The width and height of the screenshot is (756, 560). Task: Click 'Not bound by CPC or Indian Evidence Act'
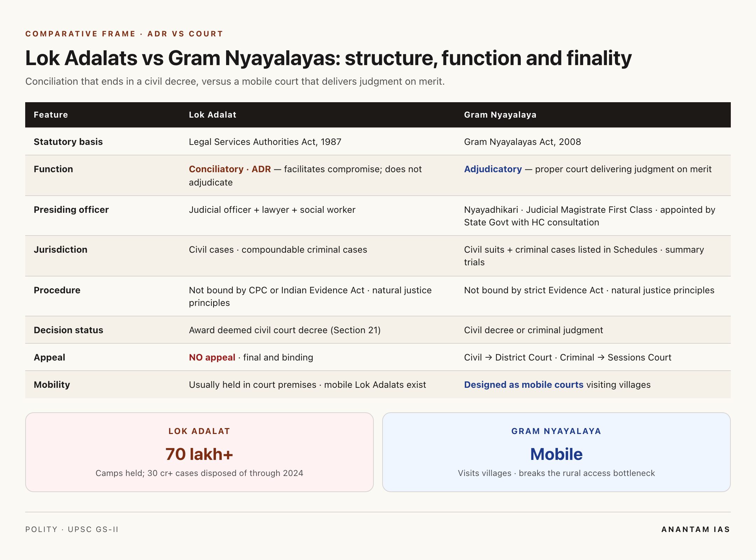[x=276, y=290]
